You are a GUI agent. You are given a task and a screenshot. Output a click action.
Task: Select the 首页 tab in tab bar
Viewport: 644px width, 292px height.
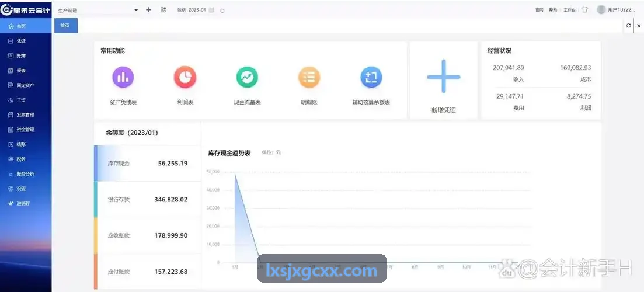coord(66,26)
